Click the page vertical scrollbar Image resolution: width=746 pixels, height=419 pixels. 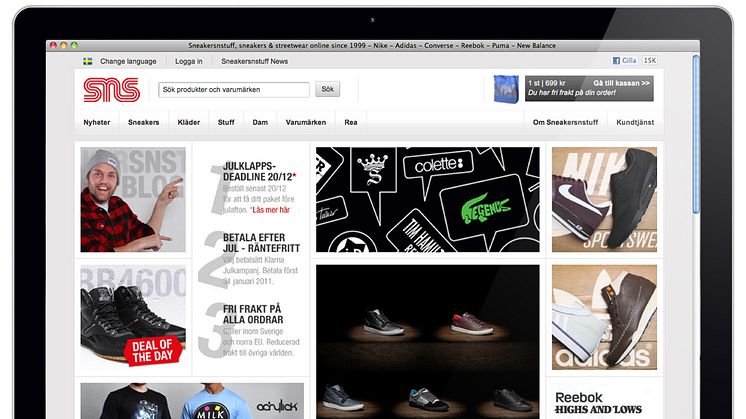click(696, 135)
